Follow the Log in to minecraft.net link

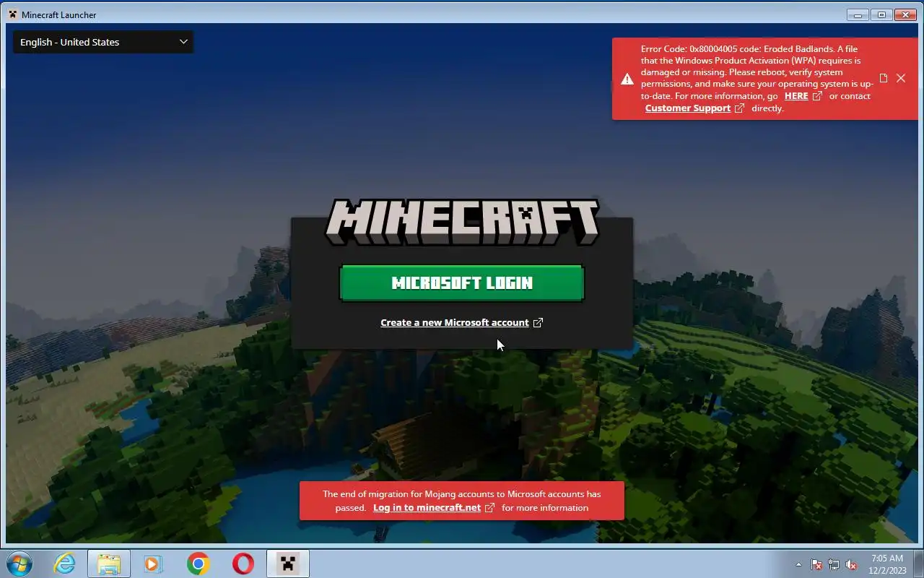[427, 507]
